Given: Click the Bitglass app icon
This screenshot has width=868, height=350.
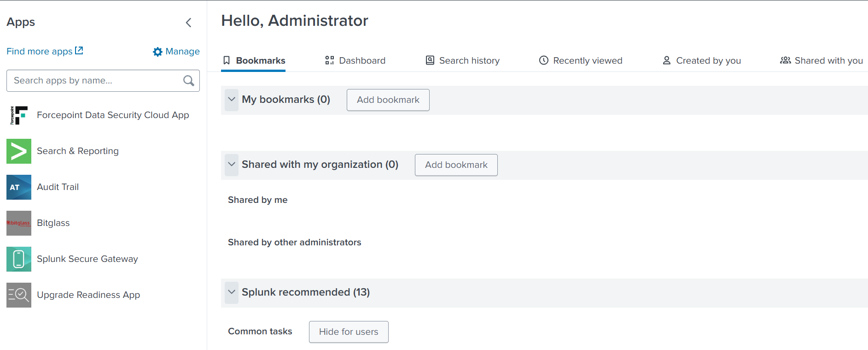Looking at the screenshot, I should (19, 223).
